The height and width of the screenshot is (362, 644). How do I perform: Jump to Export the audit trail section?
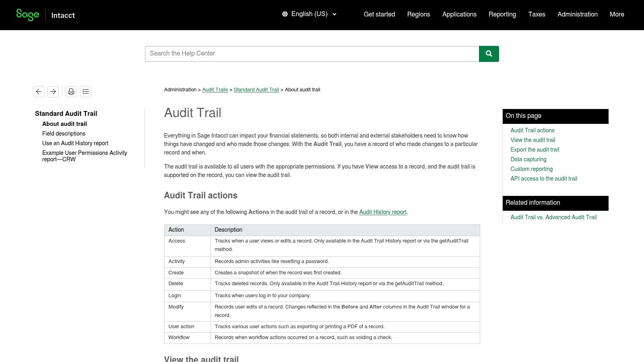tap(535, 150)
